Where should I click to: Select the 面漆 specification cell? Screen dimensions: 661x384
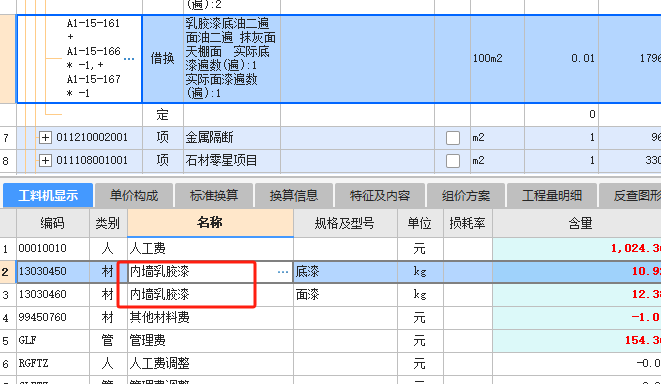[x=345, y=295]
